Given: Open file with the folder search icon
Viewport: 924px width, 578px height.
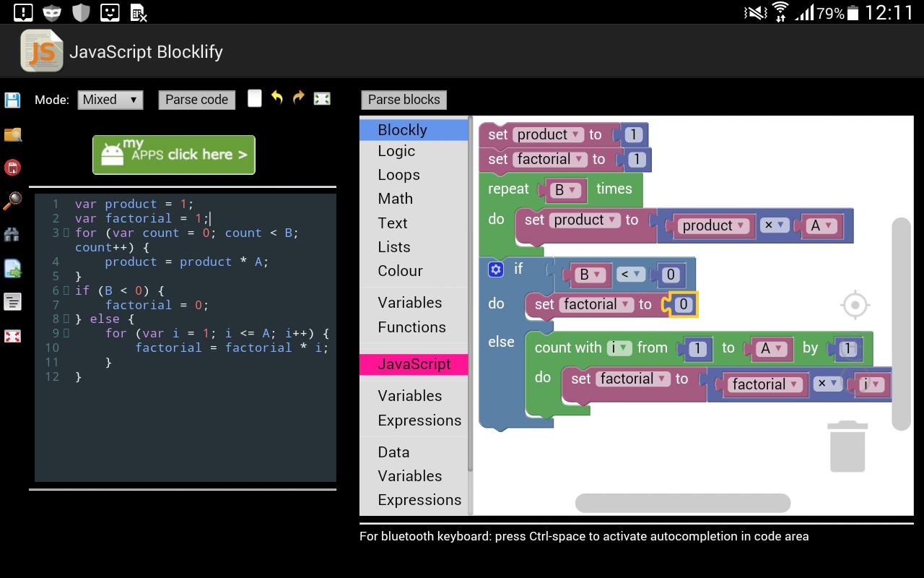Looking at the screenshot, I should (x=12, y=134).
